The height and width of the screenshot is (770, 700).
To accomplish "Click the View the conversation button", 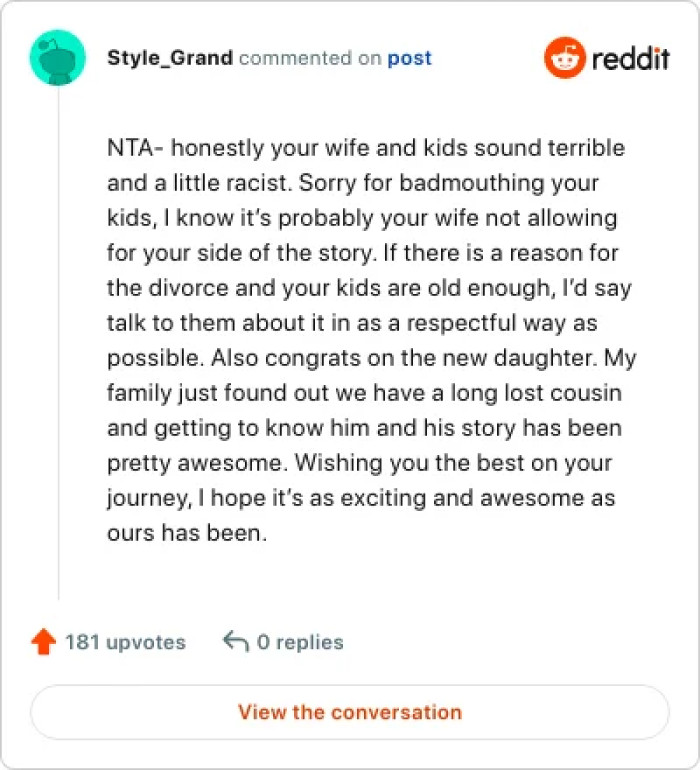I will 350,712.
